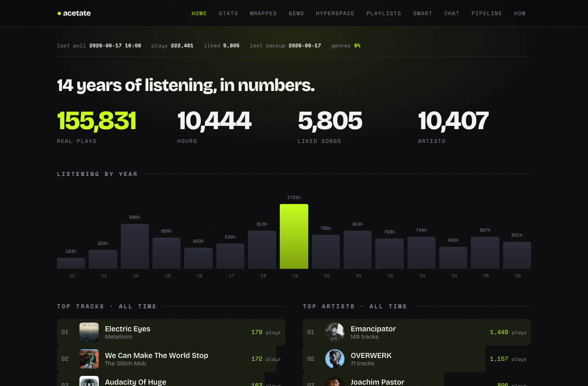Click the '13 bar showing 320h
Viewport: 588px width, 386px height.
(103, 259)
